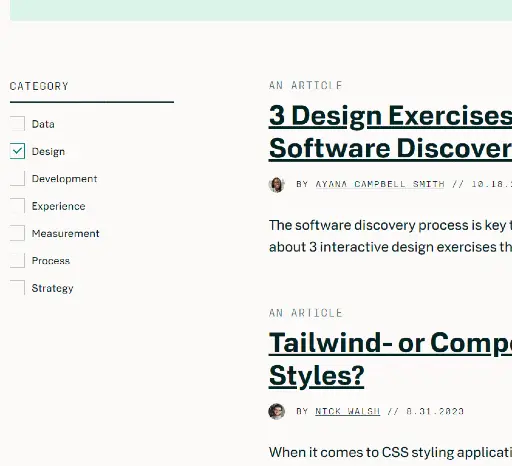
Task: Click the Process label text
Action: coord(51,261)
